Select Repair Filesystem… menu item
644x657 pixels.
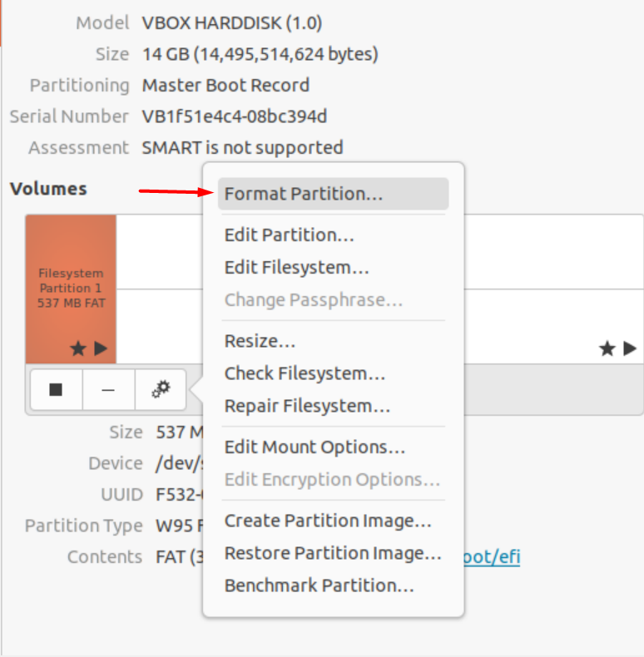[x=308, y=406]
